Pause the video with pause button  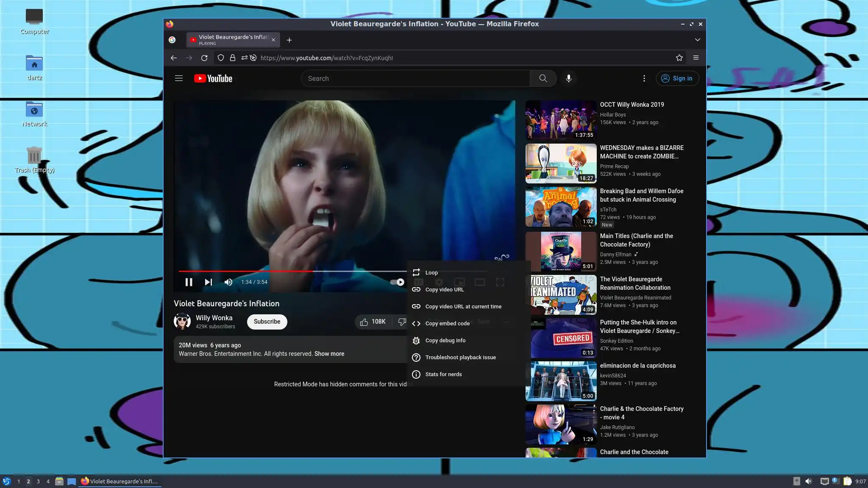tap(189, 282)
